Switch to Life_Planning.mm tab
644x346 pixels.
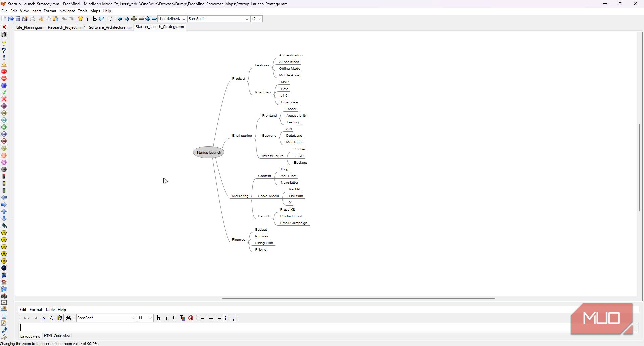tap(30, 27)
